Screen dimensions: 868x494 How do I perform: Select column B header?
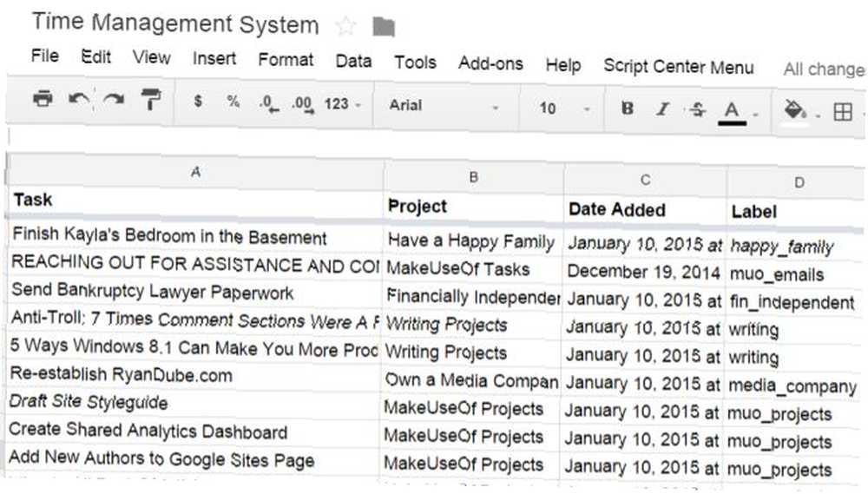pos(473,177)
